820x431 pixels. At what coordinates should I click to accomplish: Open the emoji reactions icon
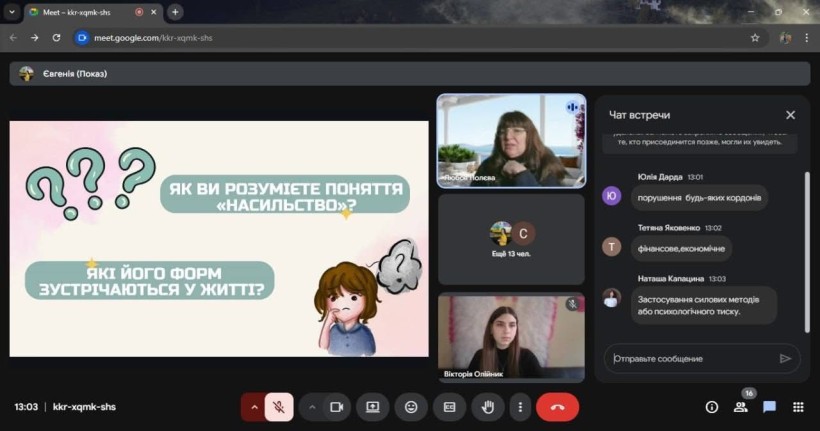(x=411, y=407)
